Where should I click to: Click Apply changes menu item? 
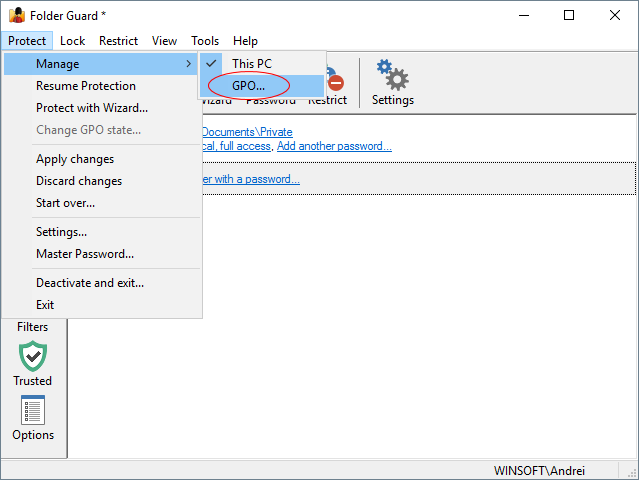click(100, 159)
